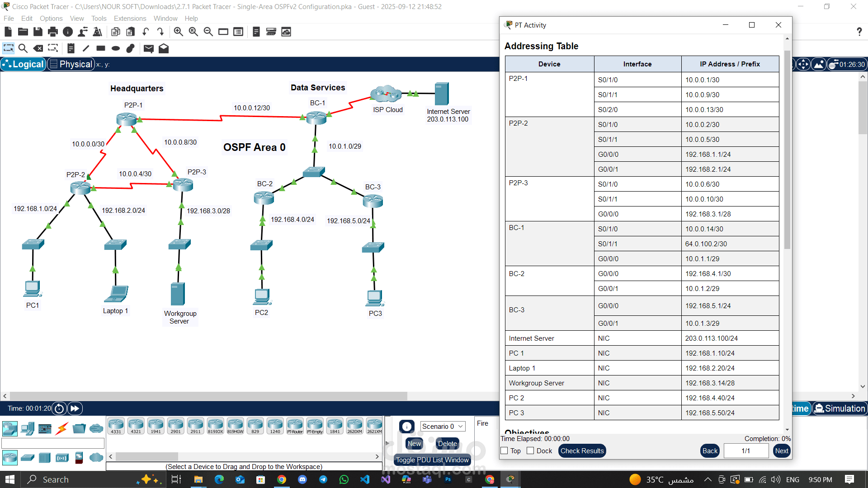Click P2P-1 router in workspace
Screen dimensions: 868x488
click(127, 119)
